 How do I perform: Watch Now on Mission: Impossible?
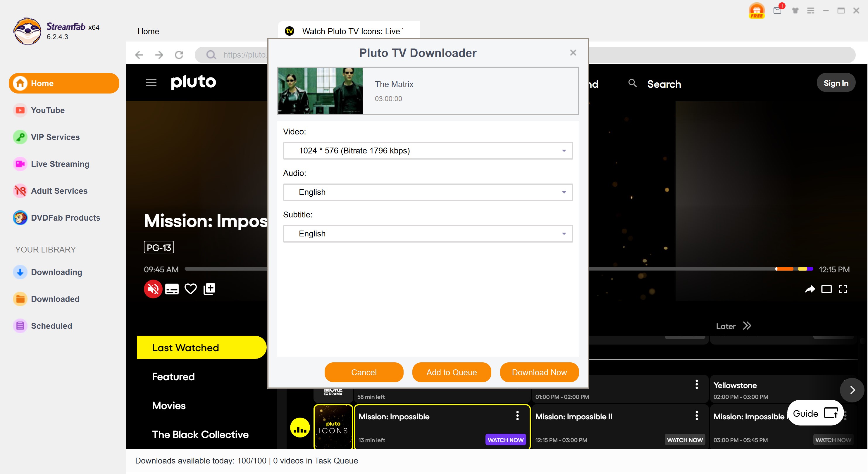(x=505, y=440)
